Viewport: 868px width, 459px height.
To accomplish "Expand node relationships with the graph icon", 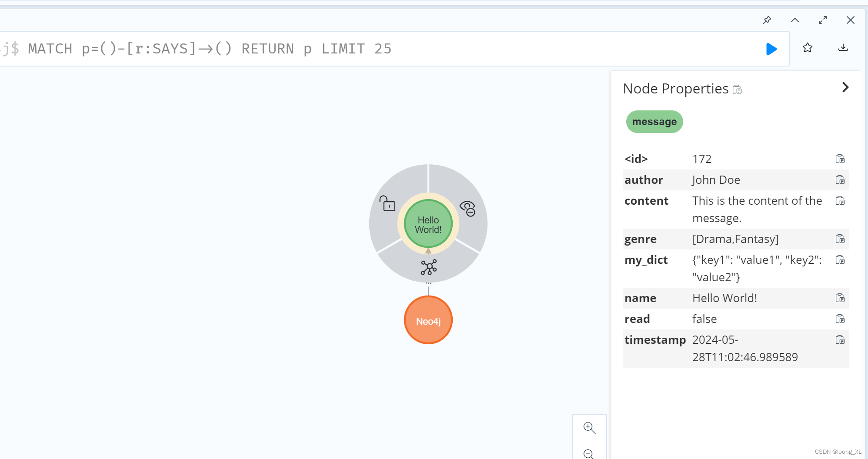I will tap(429, 267).
